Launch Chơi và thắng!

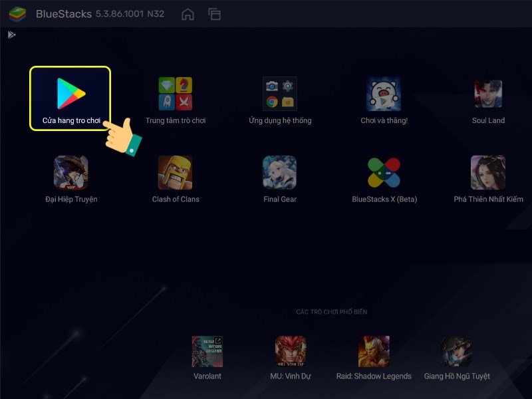point(382,94)
